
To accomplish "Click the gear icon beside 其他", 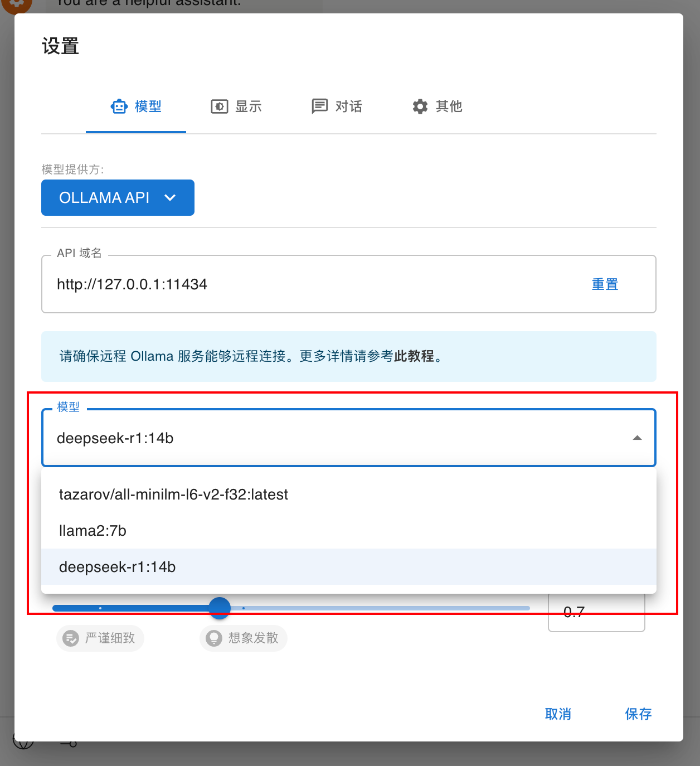I will (x=420, y=106).
